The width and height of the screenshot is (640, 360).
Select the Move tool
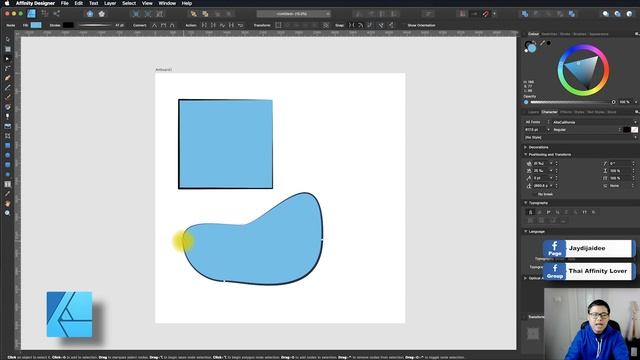tap(7, 39)
